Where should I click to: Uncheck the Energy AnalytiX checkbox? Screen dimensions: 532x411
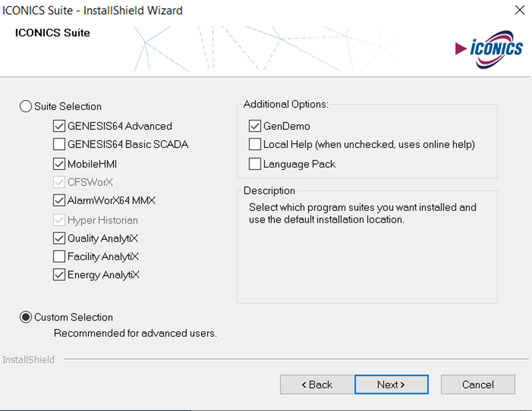click(59, 275)
